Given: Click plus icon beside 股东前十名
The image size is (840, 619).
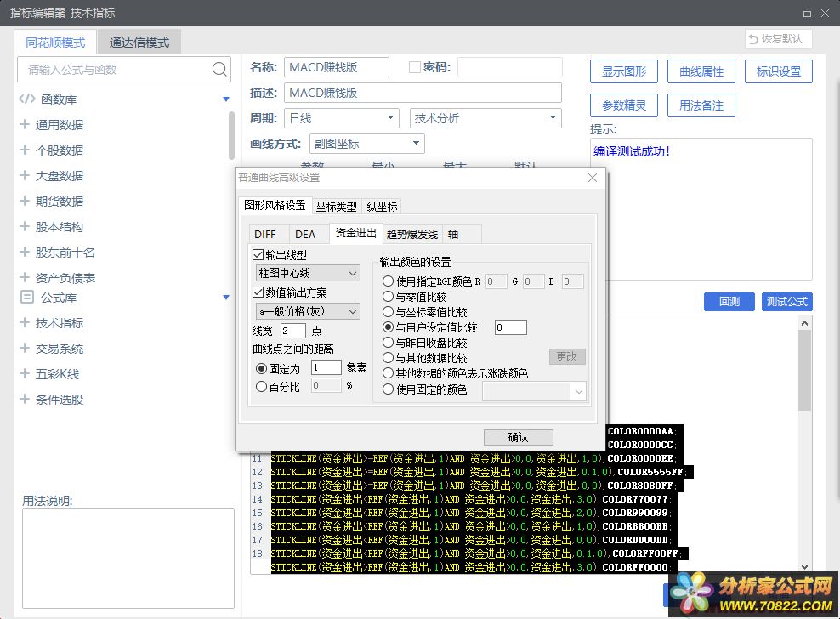Looking at the screenshot, I should 24,252.
